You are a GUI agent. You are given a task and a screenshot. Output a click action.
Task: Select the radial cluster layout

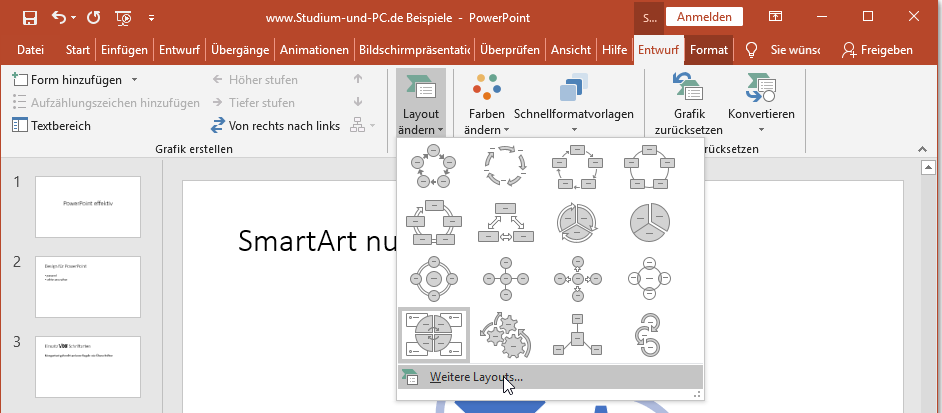point(577,334)
